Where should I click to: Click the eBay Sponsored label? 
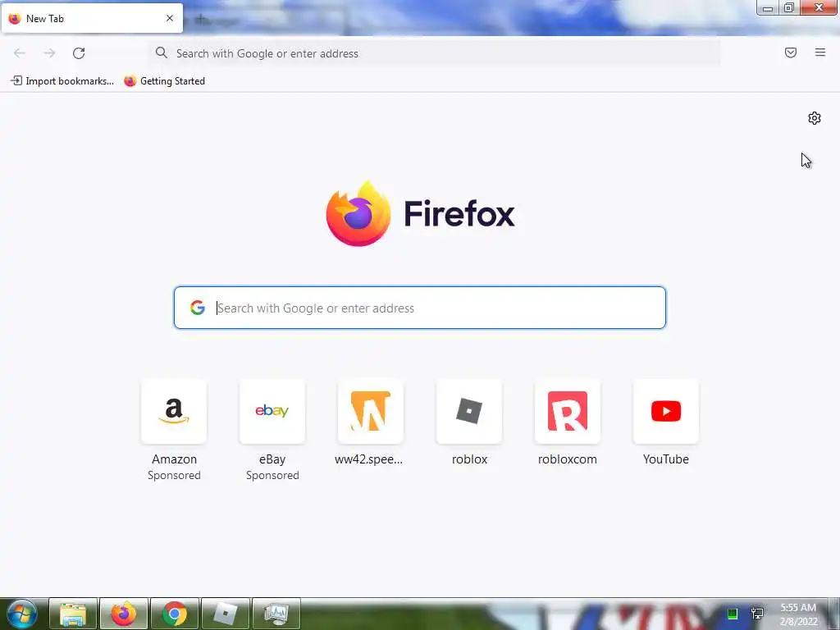[x=272, y=475]
